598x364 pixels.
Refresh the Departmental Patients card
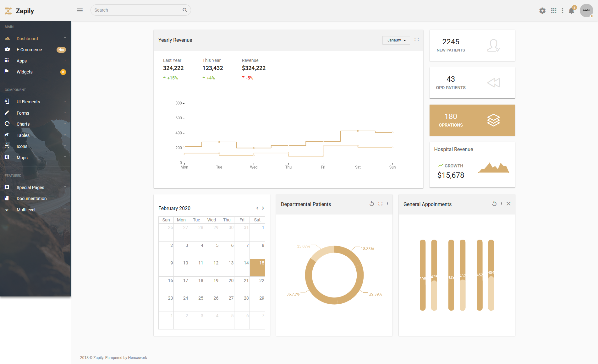pyautogui.click(x=372, y=204)
